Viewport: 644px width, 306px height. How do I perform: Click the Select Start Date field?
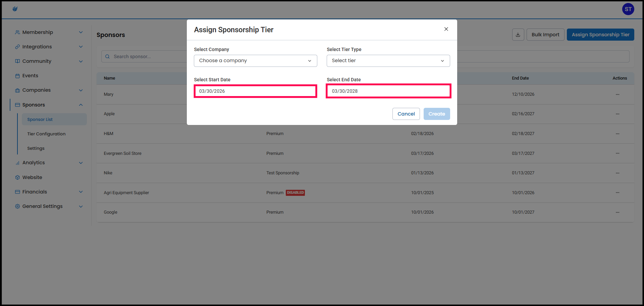255,91
